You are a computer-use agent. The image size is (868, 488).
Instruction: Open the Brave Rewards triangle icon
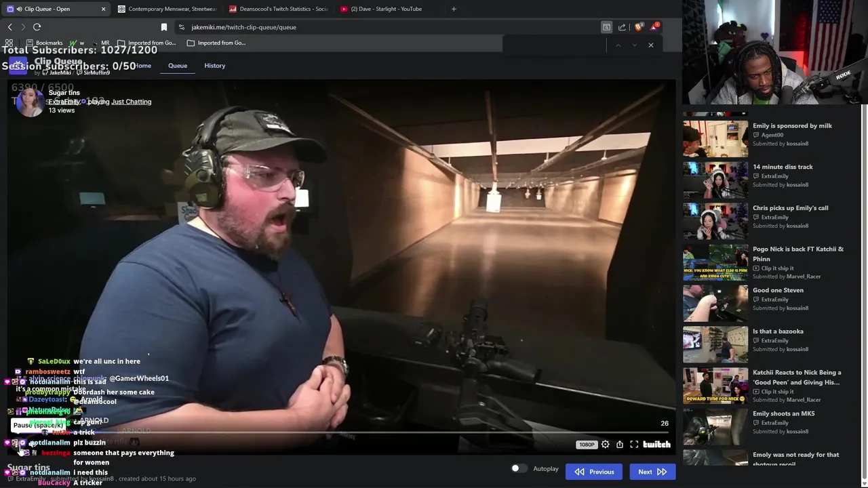click(x=654, y=27)
